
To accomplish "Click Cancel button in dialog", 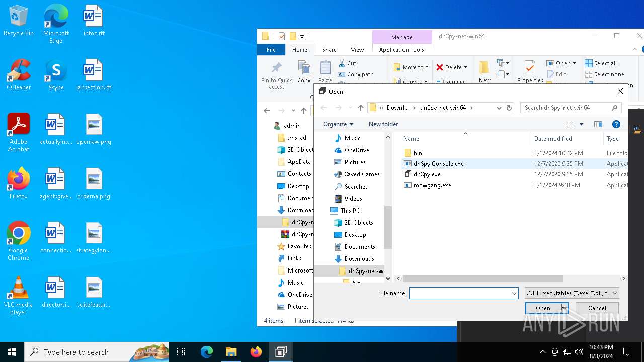I will click(597, 308).
